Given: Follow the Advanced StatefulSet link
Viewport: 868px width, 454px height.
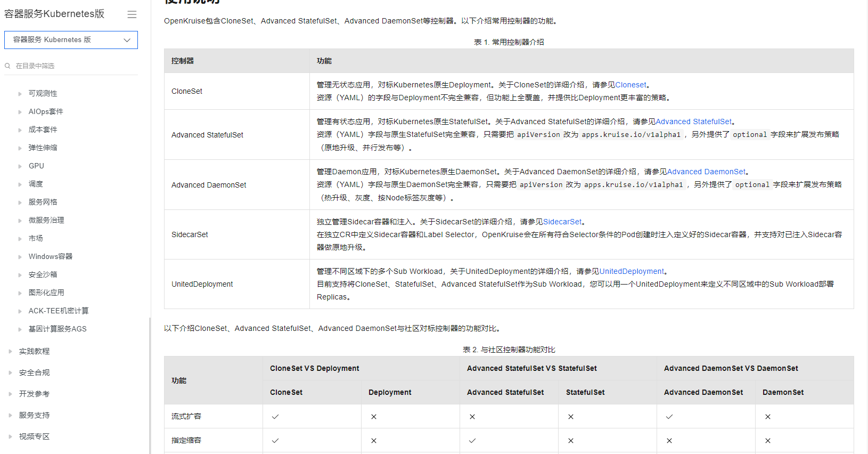Looking at the screenshot, I should [x=694, y=121].
